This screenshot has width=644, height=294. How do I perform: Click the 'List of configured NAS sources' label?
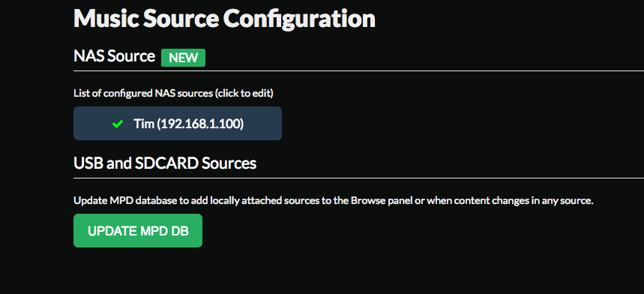click(143, 93)
